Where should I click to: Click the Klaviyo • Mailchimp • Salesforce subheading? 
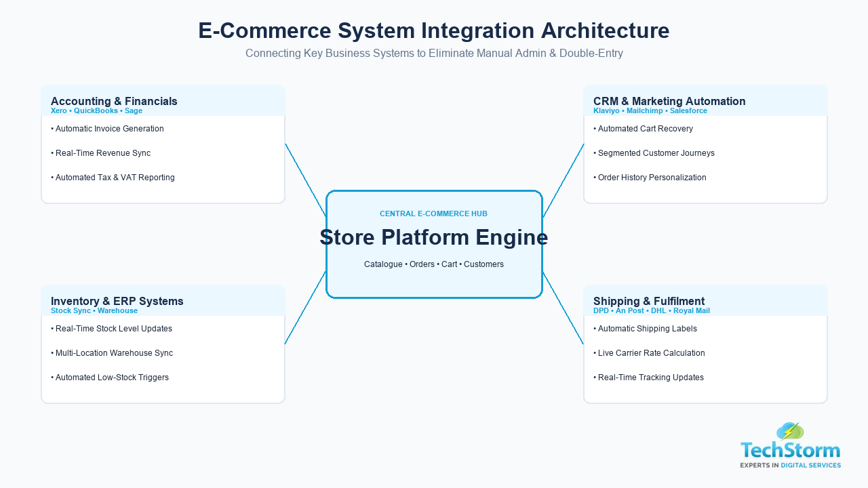click(x=650, y=110)
